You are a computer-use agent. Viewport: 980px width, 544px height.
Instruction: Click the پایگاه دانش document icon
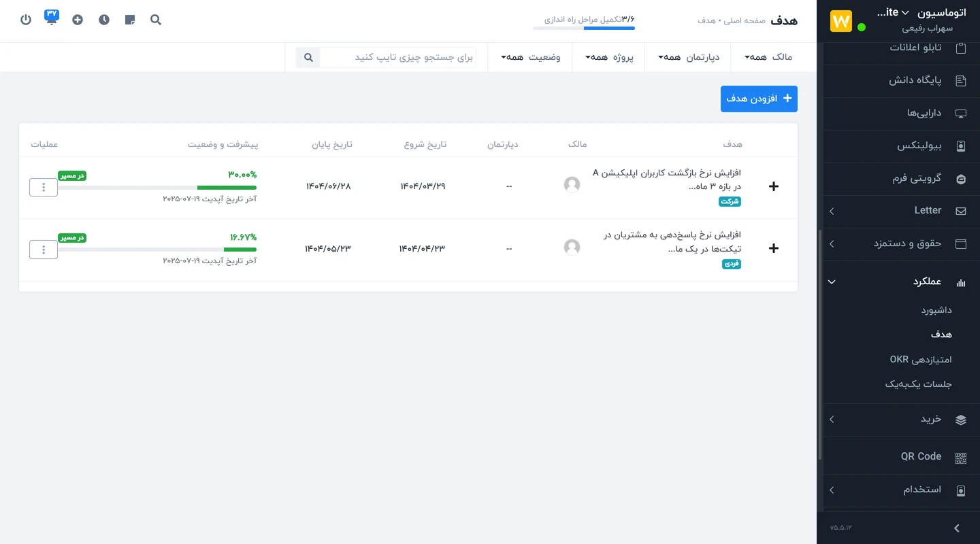click(961, 81)
